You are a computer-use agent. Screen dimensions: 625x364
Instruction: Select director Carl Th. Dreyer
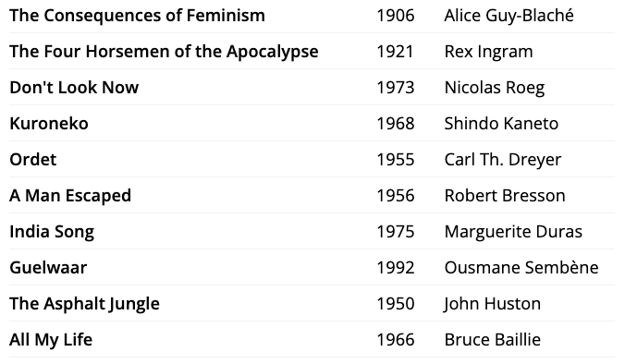click(503, 160)
